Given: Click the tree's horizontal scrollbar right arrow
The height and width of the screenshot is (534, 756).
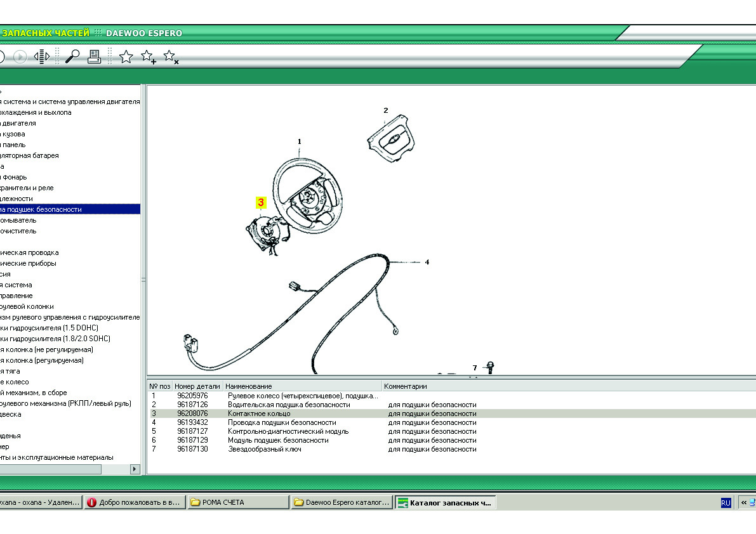Looking at the screenshot, I should pos(135,469).
